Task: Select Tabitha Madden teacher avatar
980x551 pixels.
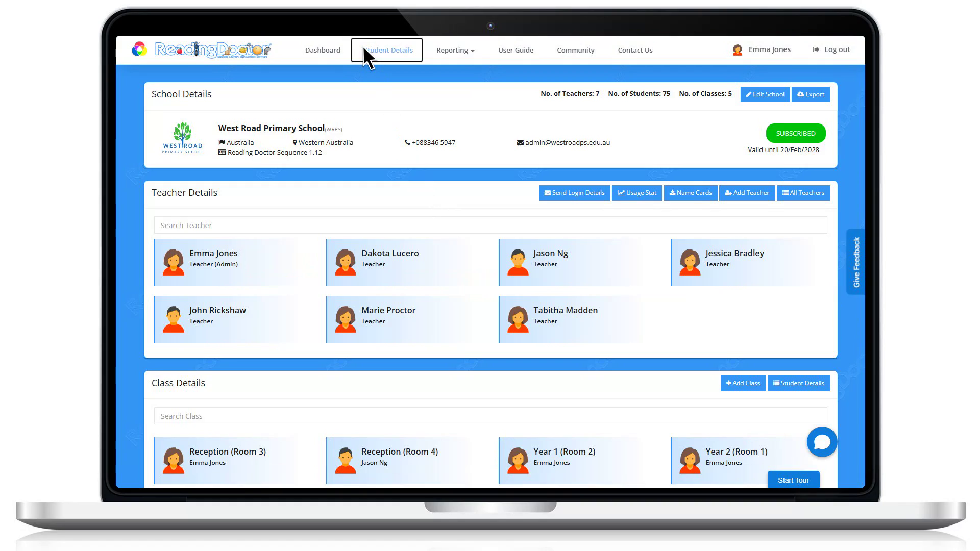Action: (518, 319)
